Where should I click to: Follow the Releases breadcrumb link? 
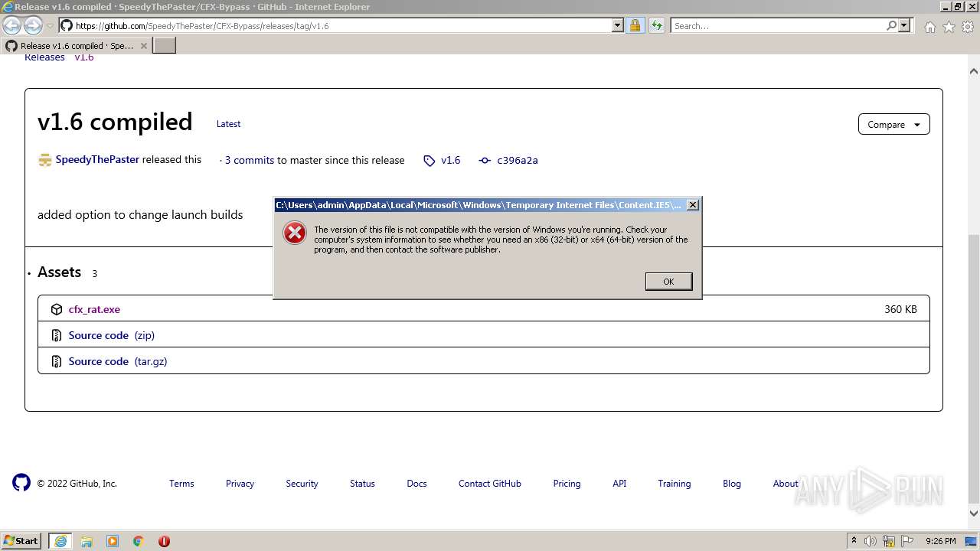(x=44, y=57)
